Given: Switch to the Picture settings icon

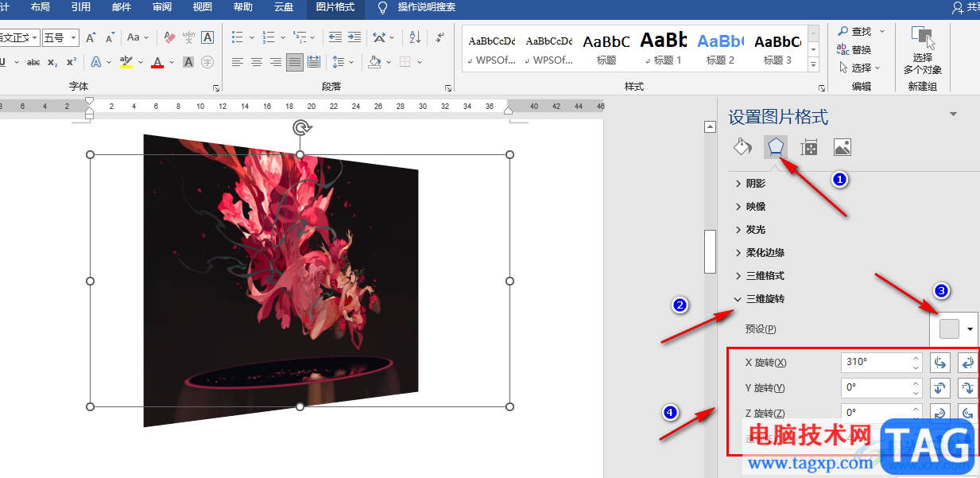Looking at the screenshot, I should [x=842, y=147].
